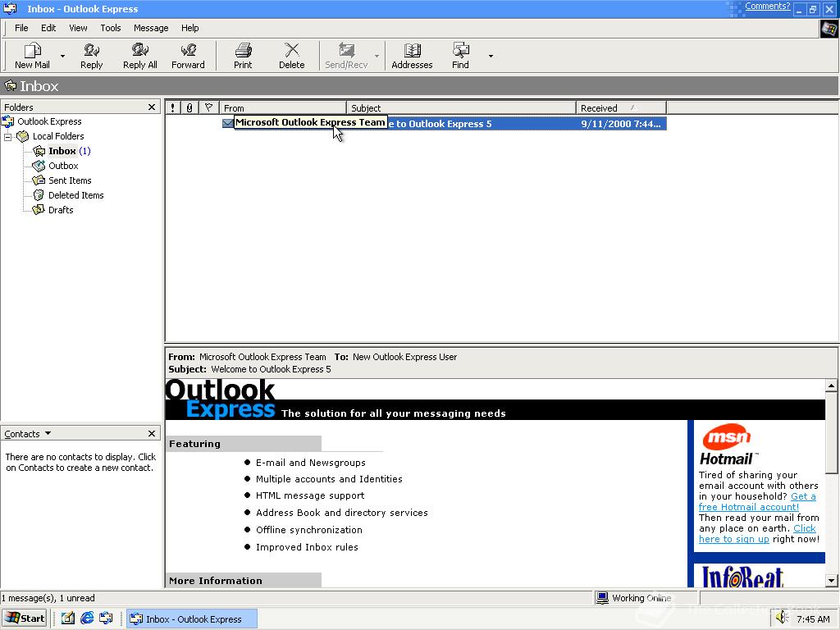This screenshot has width=840, height=630.
Task: Click the Inbox folder banner title
Action: pyautogui.click(x=39, y=85)
